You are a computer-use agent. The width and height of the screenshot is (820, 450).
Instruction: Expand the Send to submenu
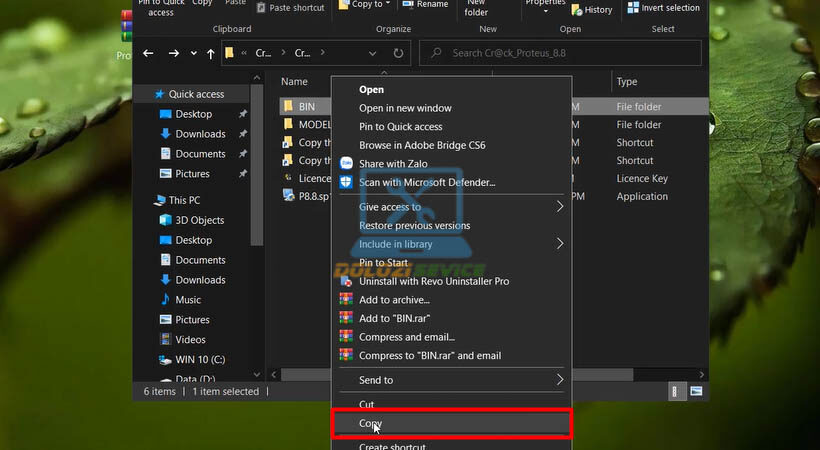[560, 380]
